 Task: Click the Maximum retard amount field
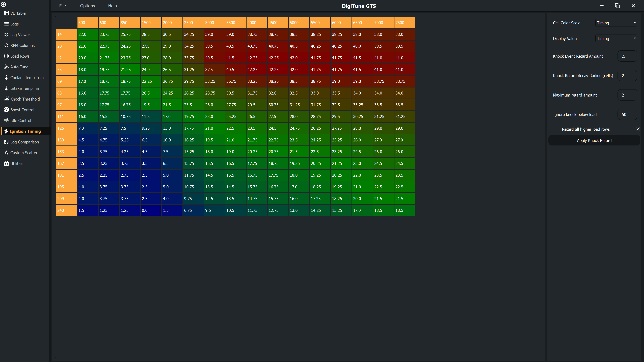pos(627,95)
